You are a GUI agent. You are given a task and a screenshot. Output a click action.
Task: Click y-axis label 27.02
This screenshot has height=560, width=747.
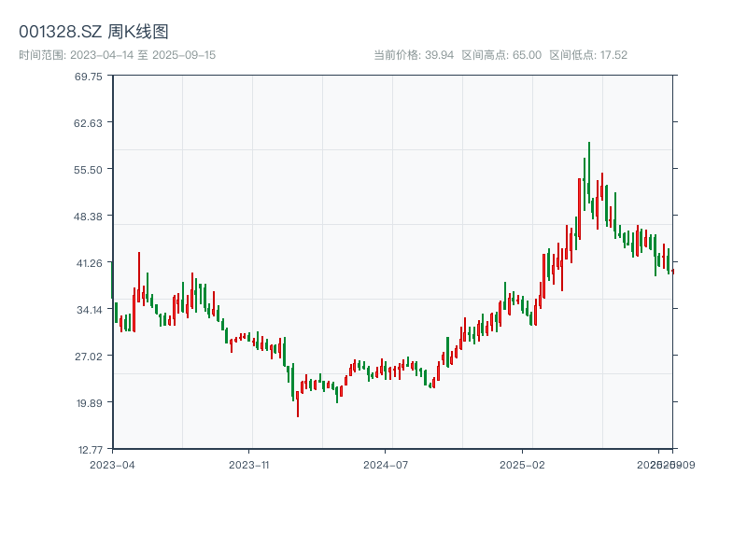(88, 357)
